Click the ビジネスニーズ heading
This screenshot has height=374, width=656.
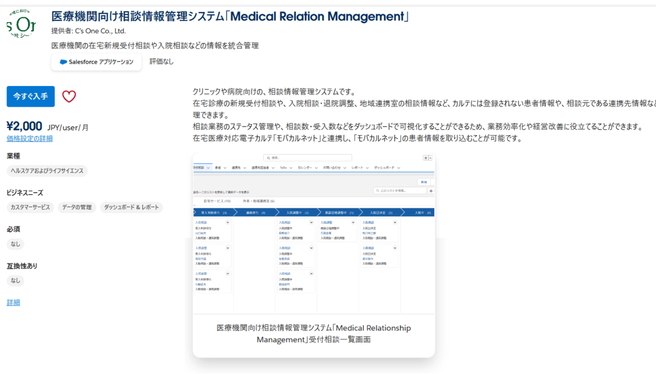point(25,193)
